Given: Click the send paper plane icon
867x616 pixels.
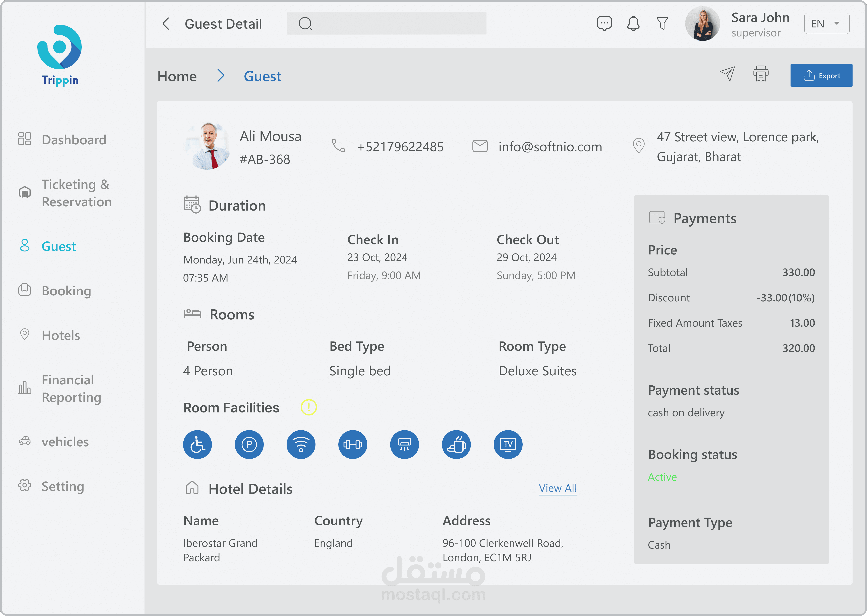Looking at the screenshot, I should (727, 74).
